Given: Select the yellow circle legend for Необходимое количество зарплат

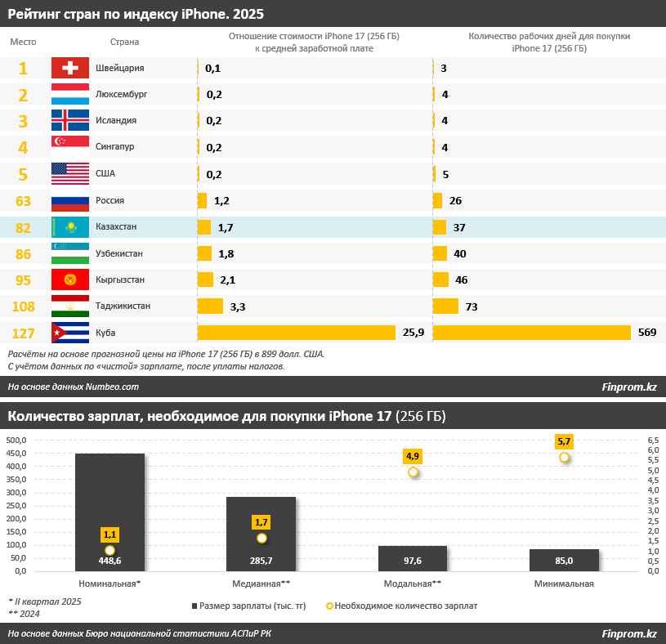Looking at the screenshot, I should click(329, 606).
